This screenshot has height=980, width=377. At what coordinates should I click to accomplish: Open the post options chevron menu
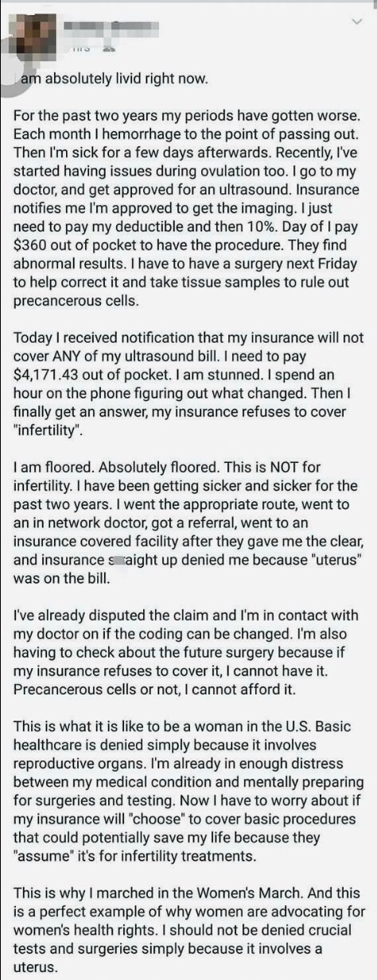357,23
